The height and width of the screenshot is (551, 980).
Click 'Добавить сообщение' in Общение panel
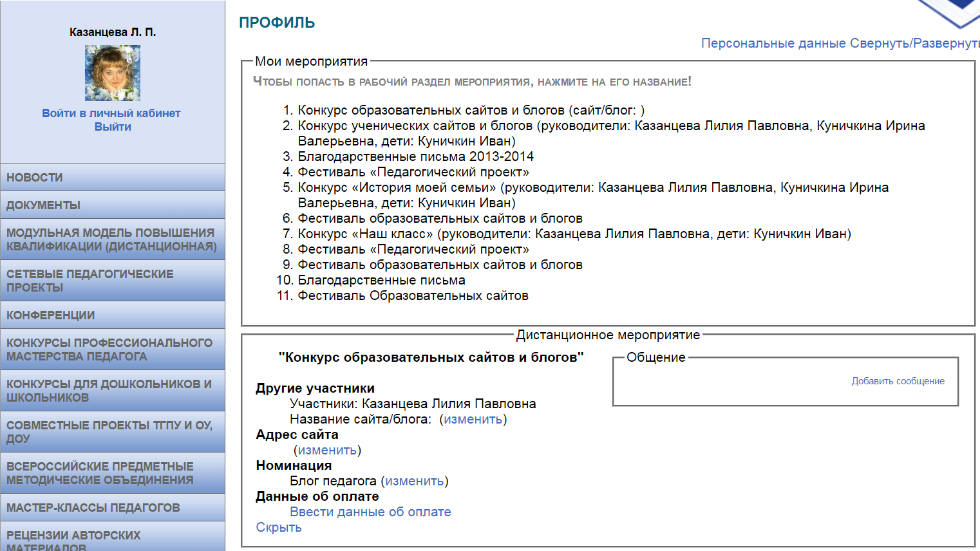(898, 381)
